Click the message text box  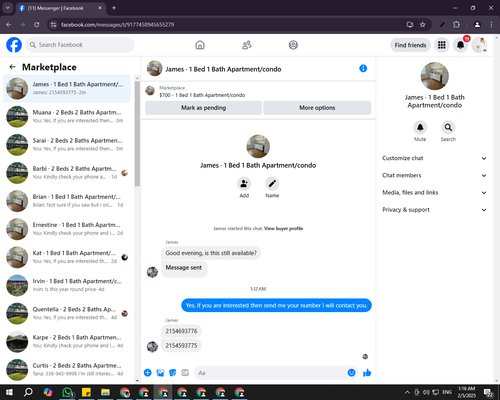[x=276, y=373]
